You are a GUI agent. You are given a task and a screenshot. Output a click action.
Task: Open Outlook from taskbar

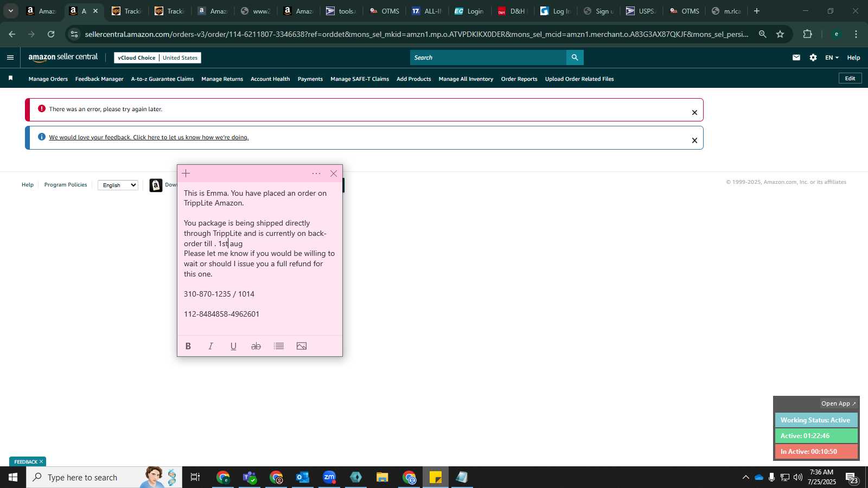[303, 477]
